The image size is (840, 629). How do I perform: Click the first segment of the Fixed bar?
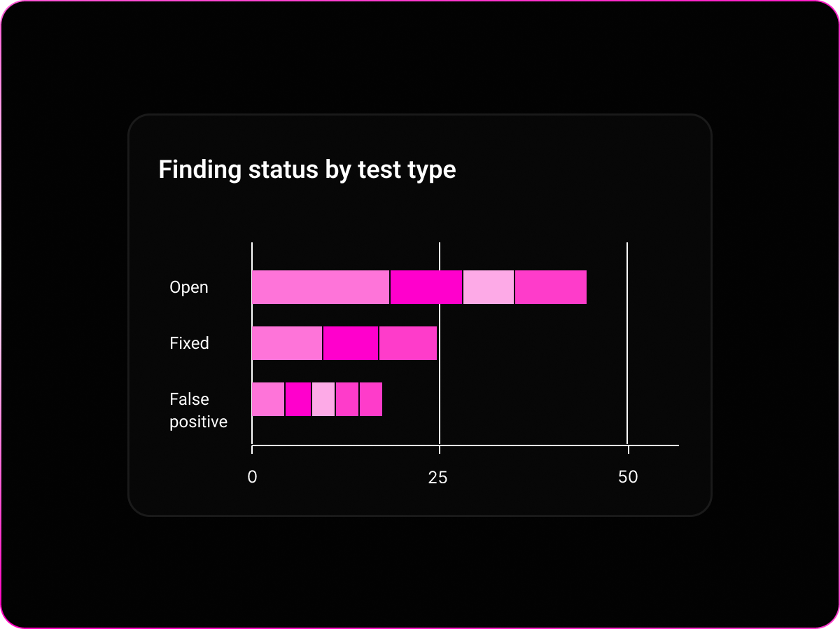(x=287, y=343)
